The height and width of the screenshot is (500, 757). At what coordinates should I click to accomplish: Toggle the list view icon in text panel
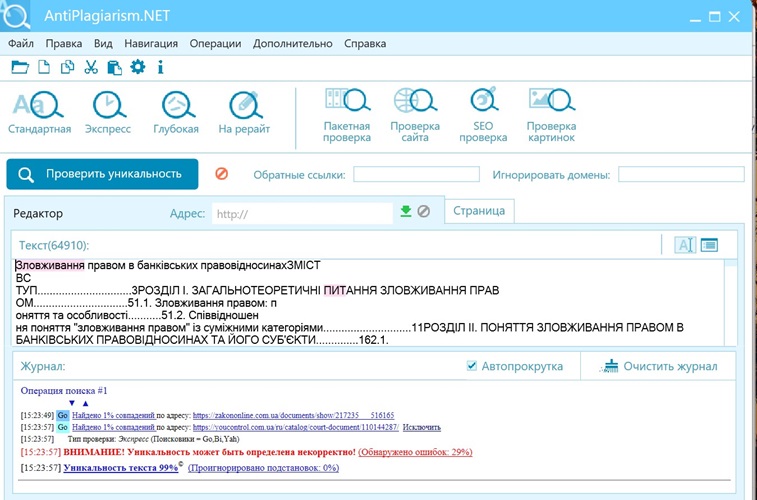(709, 245)
